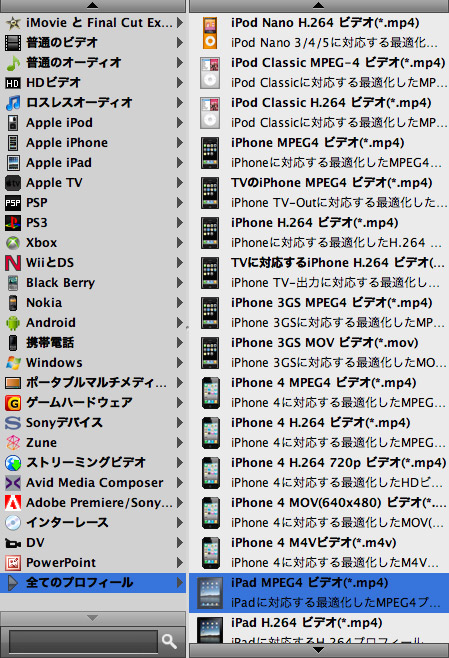Click the 普通のオーディオ music note icon
This screenshot has height=658, width=449.
pos(13,63)
